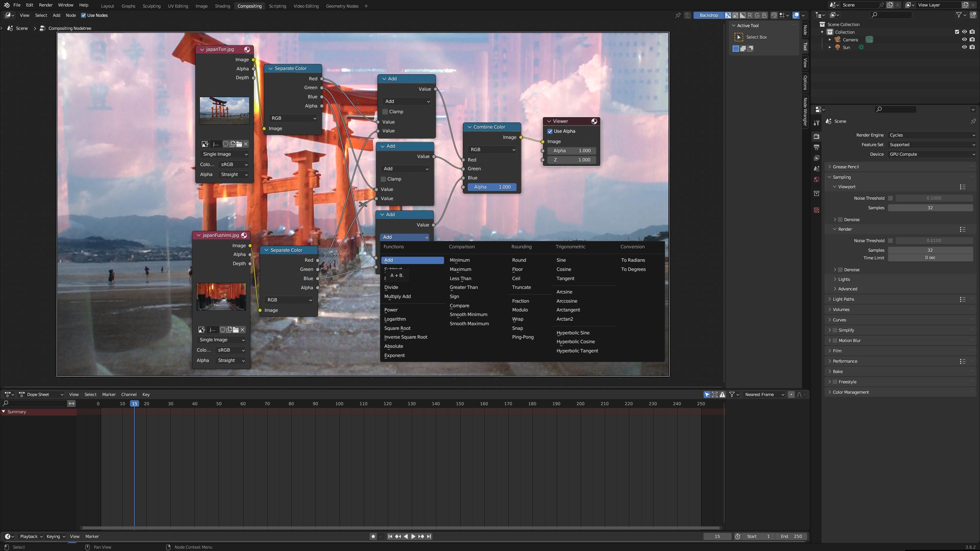The image size is (980, 551).
Task: Enable Clamp on the top Add node
Action: tap(385, 112)
